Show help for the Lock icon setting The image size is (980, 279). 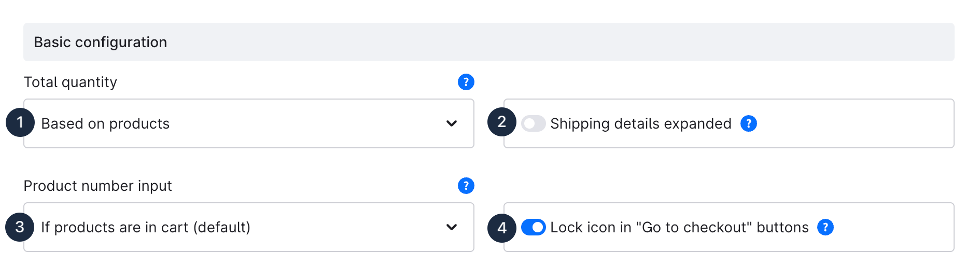pyautogui.click(x=825, y=227)
